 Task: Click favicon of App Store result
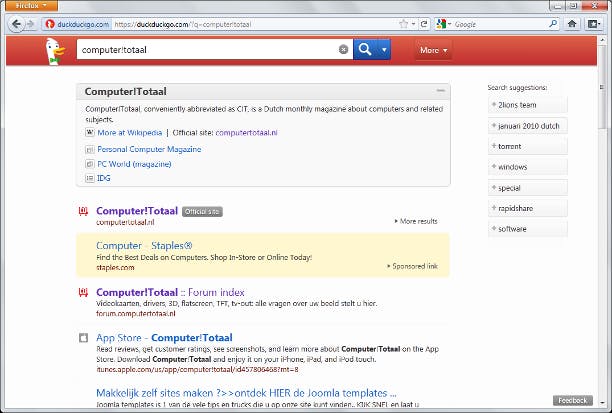point(83,338)
